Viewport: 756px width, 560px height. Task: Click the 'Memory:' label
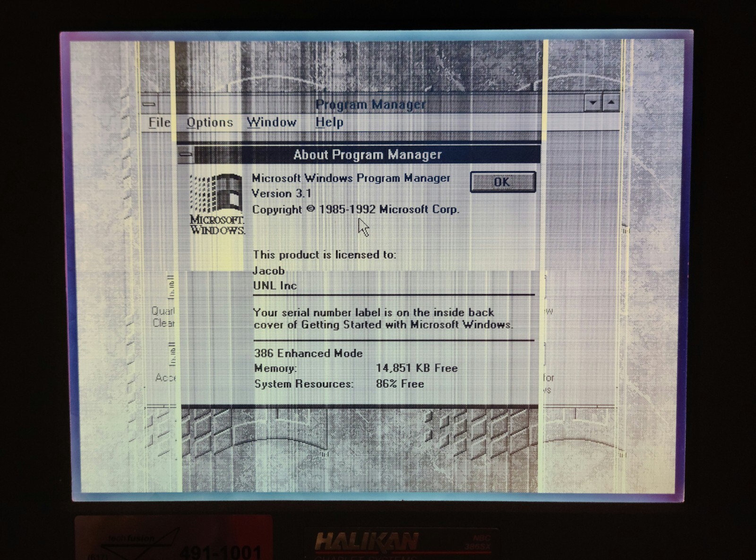275,368
